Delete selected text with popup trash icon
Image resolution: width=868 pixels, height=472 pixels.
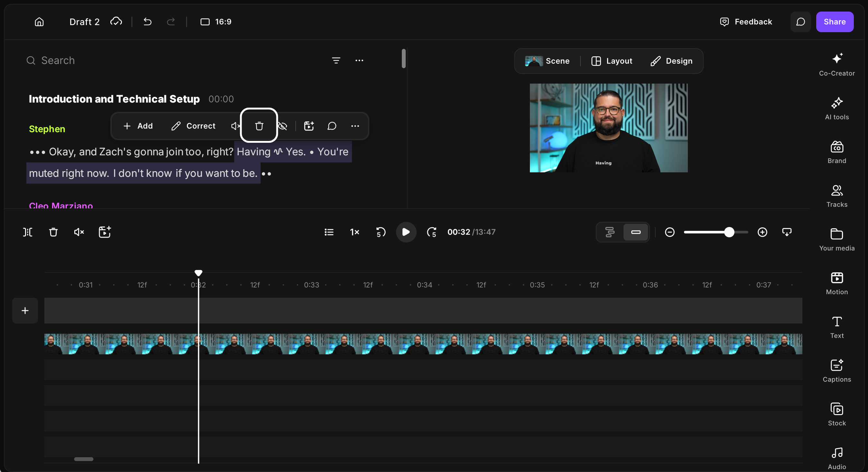pyautogui.click(x=259, y=126)
